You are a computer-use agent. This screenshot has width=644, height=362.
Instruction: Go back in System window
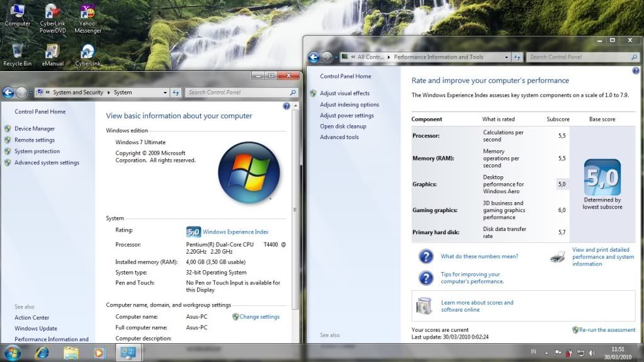coord(8,93)
